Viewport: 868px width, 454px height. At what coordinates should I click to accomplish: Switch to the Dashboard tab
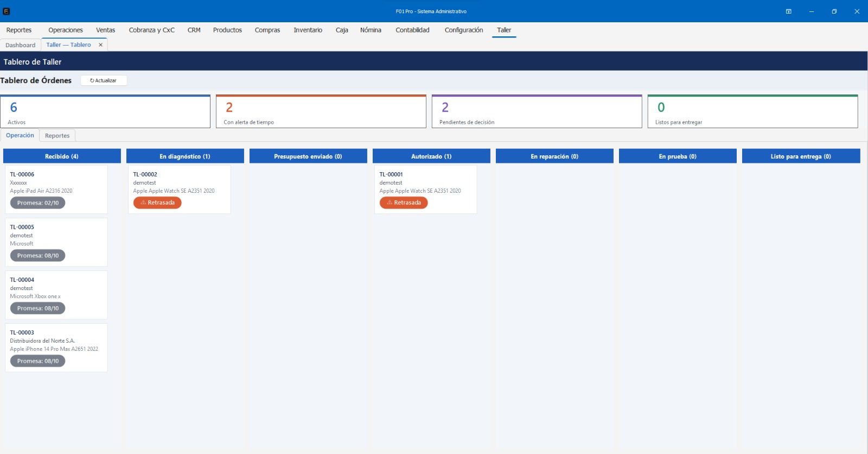21,45
